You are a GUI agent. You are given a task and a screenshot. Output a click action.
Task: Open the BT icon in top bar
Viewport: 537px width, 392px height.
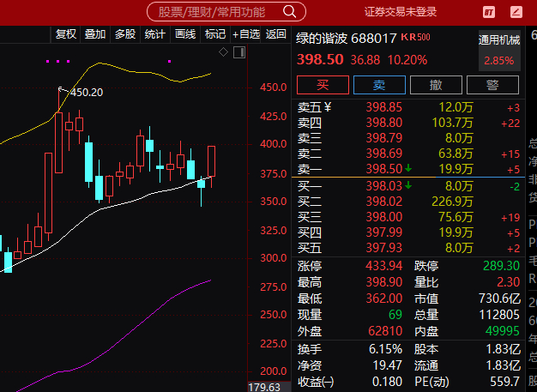tap(489, 12)
